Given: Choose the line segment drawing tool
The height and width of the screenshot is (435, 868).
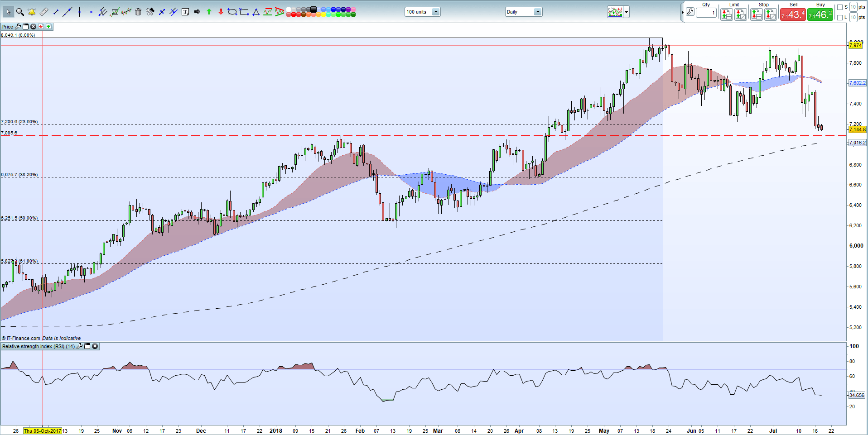Looking at the screenshot, I should (x=56, y=12).
